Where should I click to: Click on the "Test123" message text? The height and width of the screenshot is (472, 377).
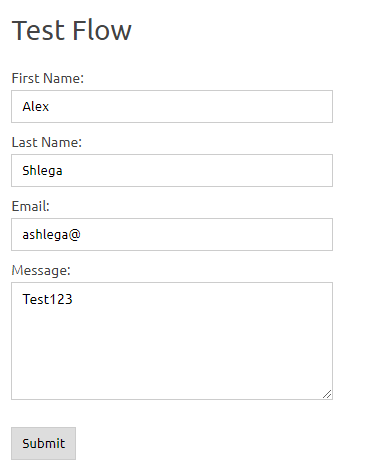pyautogui.click(x=47, y=299)
